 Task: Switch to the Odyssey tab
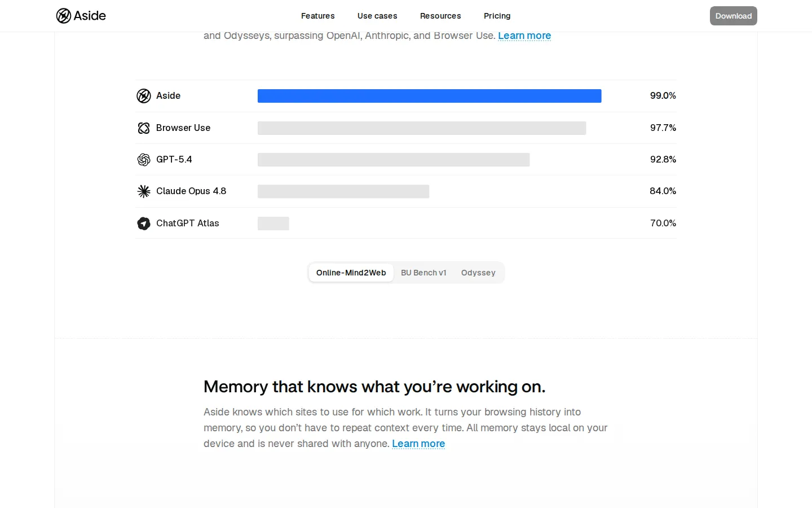[x=478, y=273]
